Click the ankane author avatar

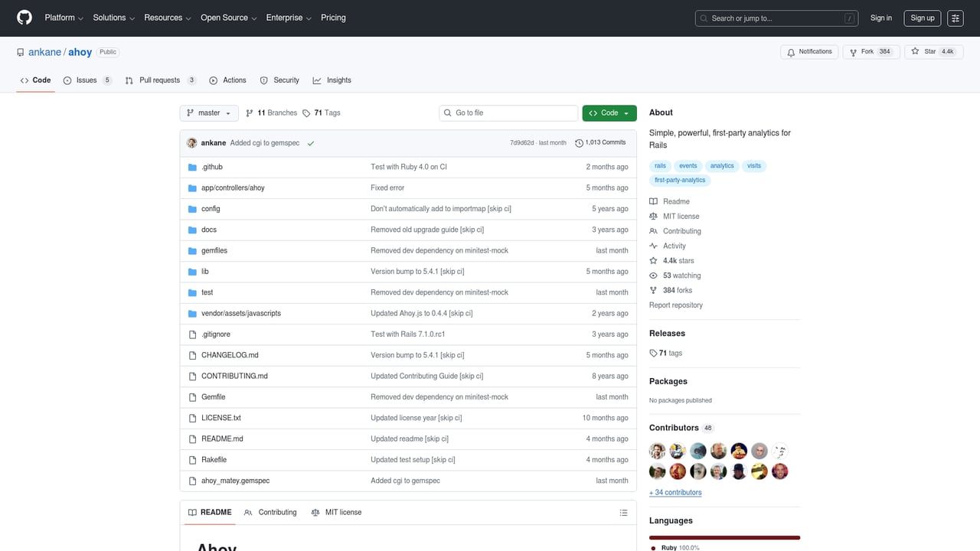tap(192, 143)
